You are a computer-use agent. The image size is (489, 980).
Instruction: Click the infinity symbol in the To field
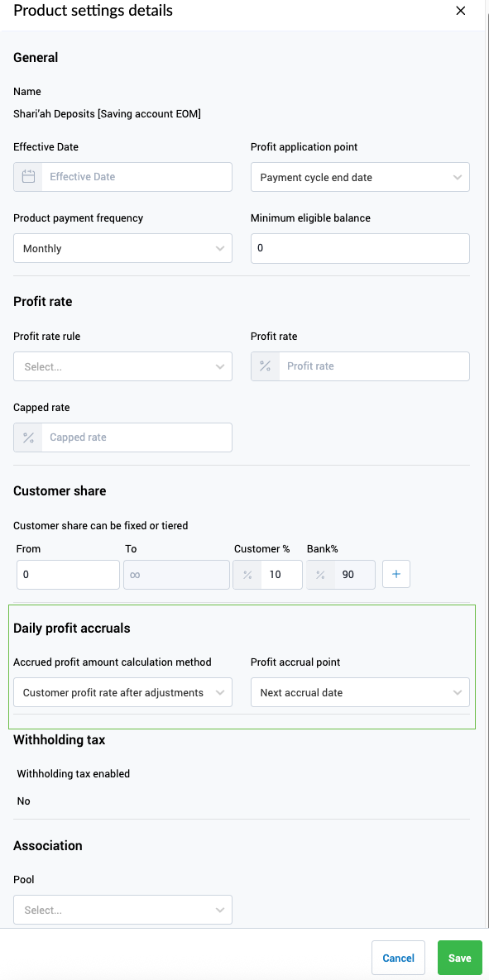click(135, 574)
